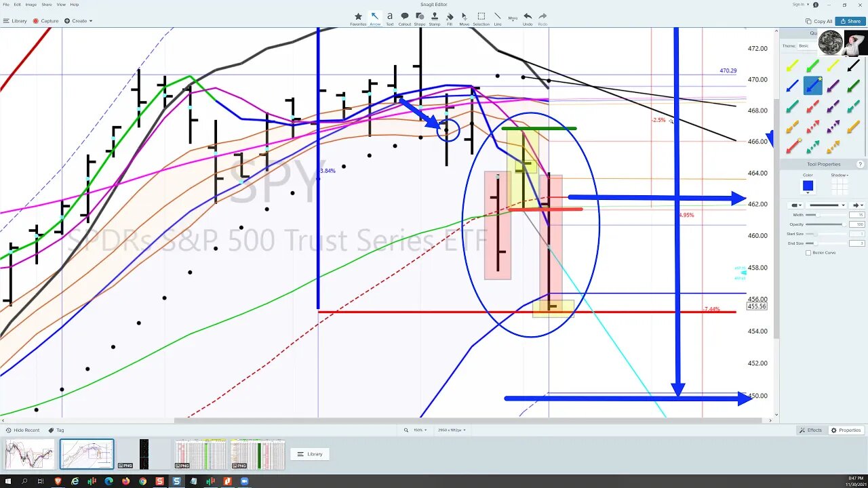The width and height of the screenshot is (868, 488).
Task: Choose the bright green arrow quick style
Action: (x=812, y=66)
